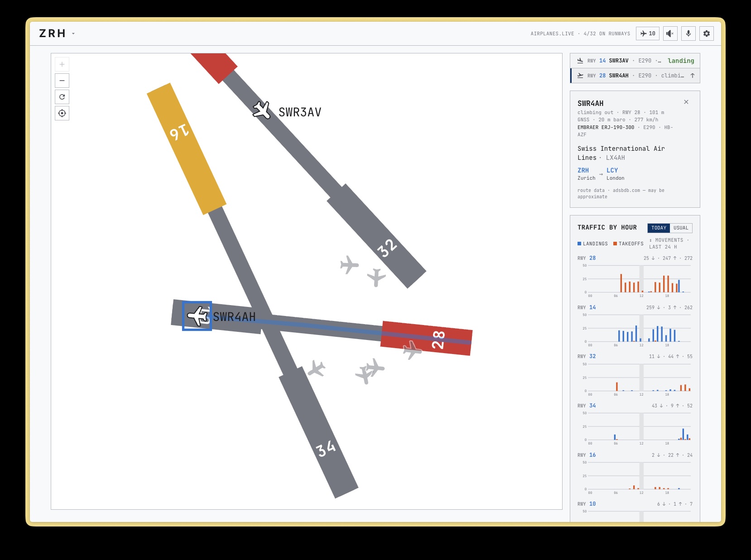Click the aircraft count 10 button
This screenshot has width=751, height=560.
click(x=648, y=34)
